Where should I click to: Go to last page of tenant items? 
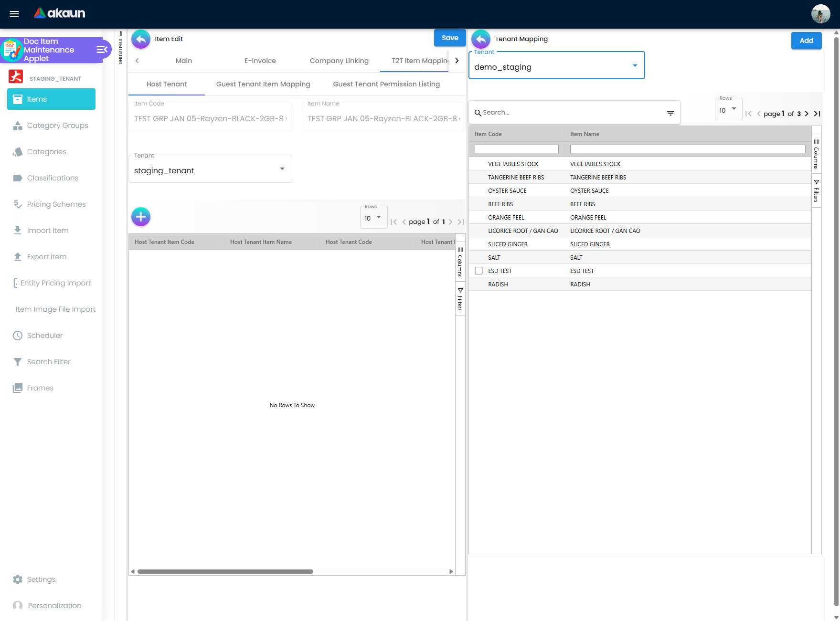coord(817,114)
